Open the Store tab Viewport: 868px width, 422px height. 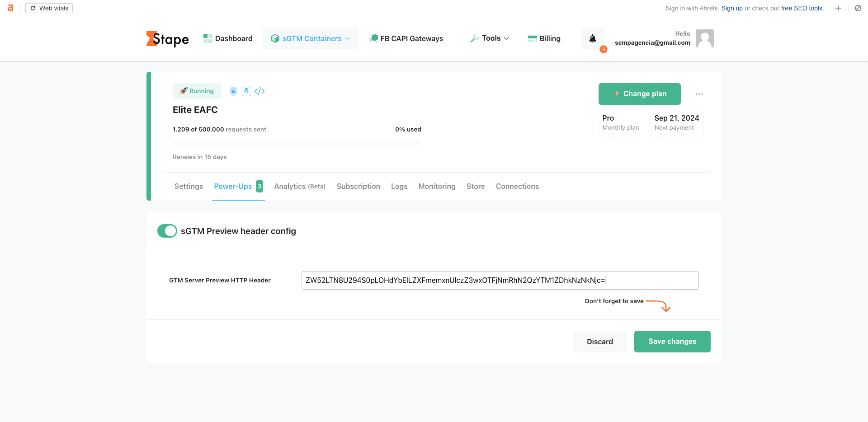(476, 186)
